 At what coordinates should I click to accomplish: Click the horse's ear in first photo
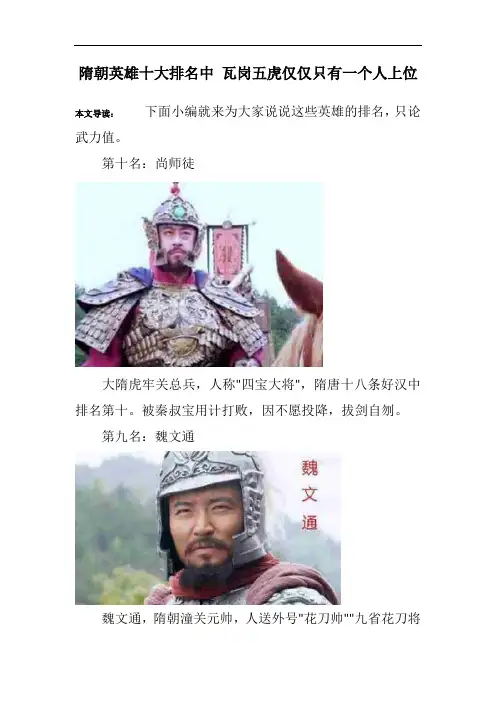tap(297, 282)
